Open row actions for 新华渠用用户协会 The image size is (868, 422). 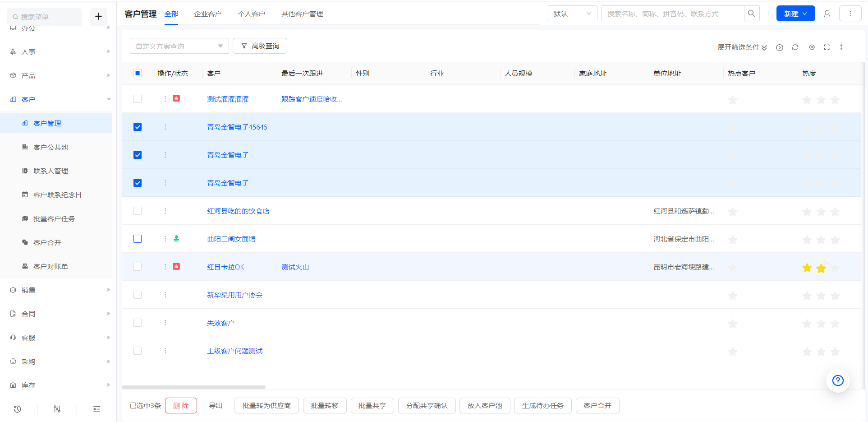coord(165,295)
